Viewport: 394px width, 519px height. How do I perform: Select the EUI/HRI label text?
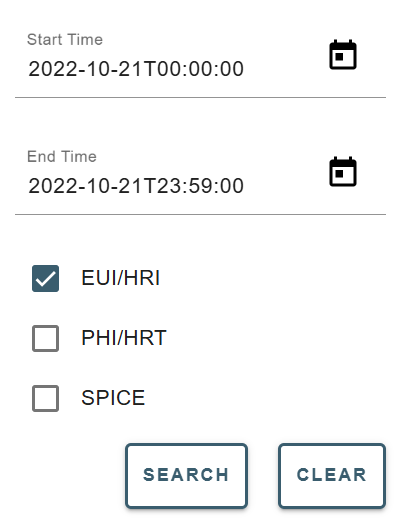click(121, 278)
